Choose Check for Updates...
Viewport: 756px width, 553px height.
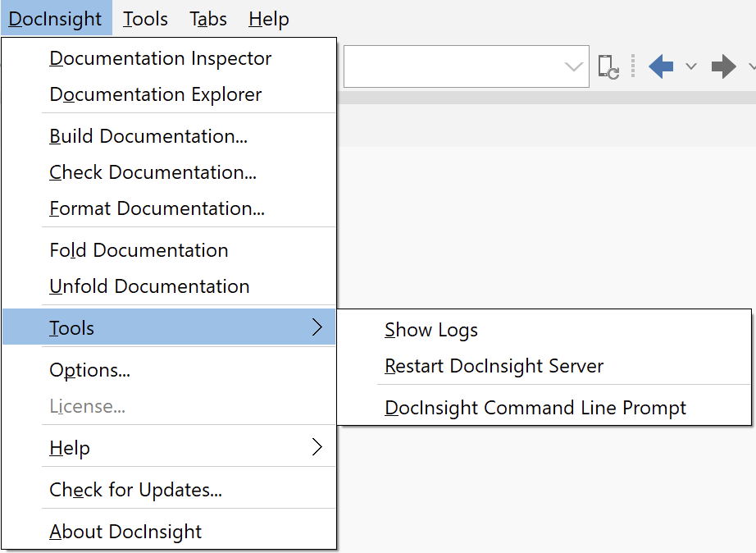click(169, 490)
